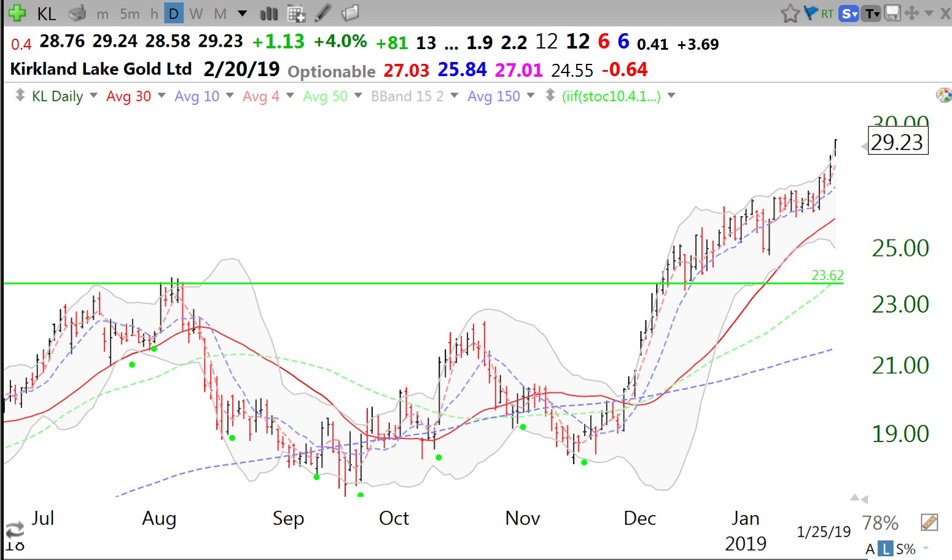The height and width of the screenshot is (560, 952).
Task: Click the three dots in the data header
Action: [451, 47]
